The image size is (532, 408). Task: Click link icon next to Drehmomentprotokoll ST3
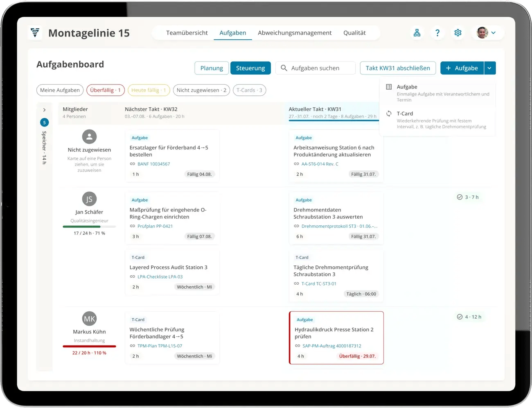(x=296, y=226)
